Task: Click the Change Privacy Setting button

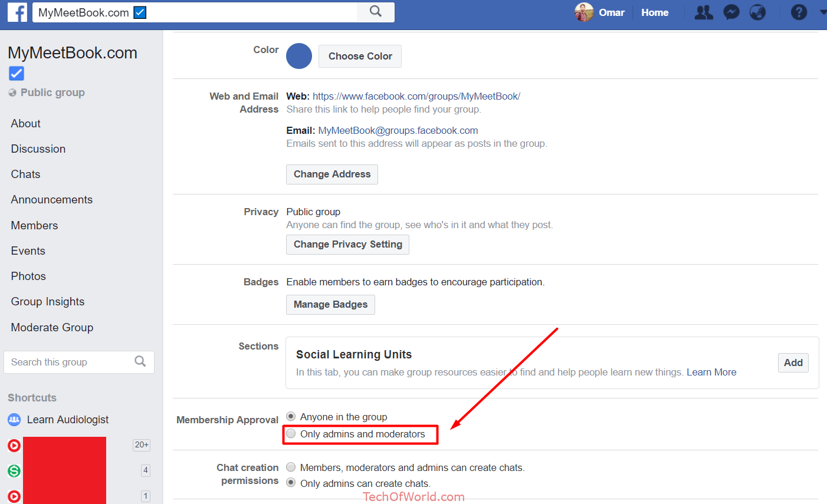Action: pos(347,244)
